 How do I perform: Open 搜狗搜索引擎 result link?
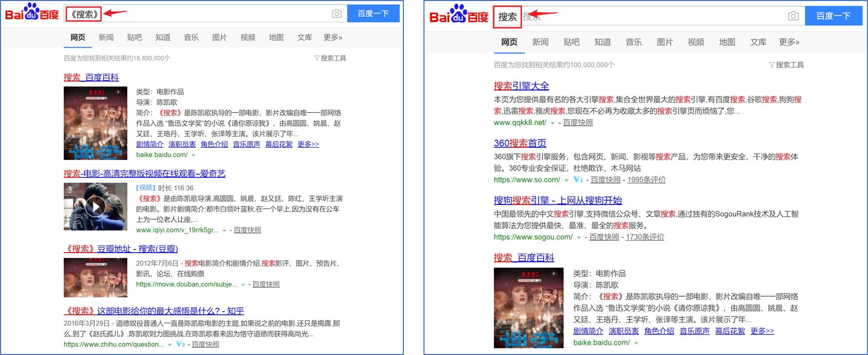[x=558, y=200]
